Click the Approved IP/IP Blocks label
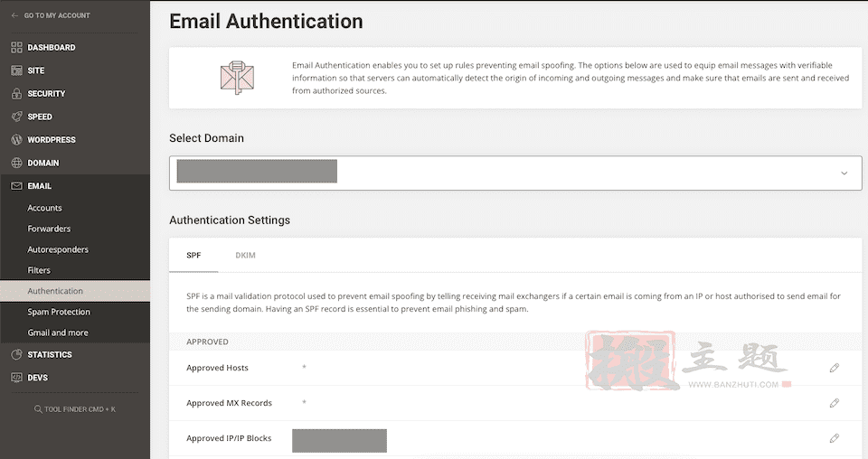Screen dimensions: 868x459 [229, 438]
